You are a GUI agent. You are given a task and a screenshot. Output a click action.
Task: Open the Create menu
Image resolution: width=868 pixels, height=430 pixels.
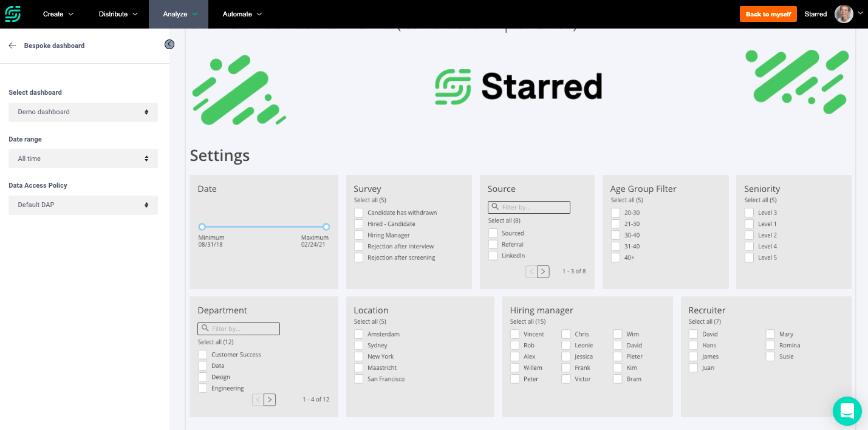[58, 14]
